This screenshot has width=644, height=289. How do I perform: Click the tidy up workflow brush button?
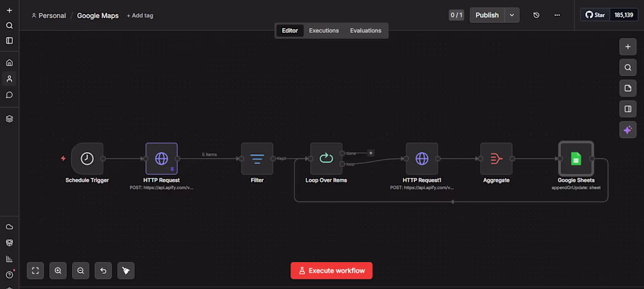126,270
